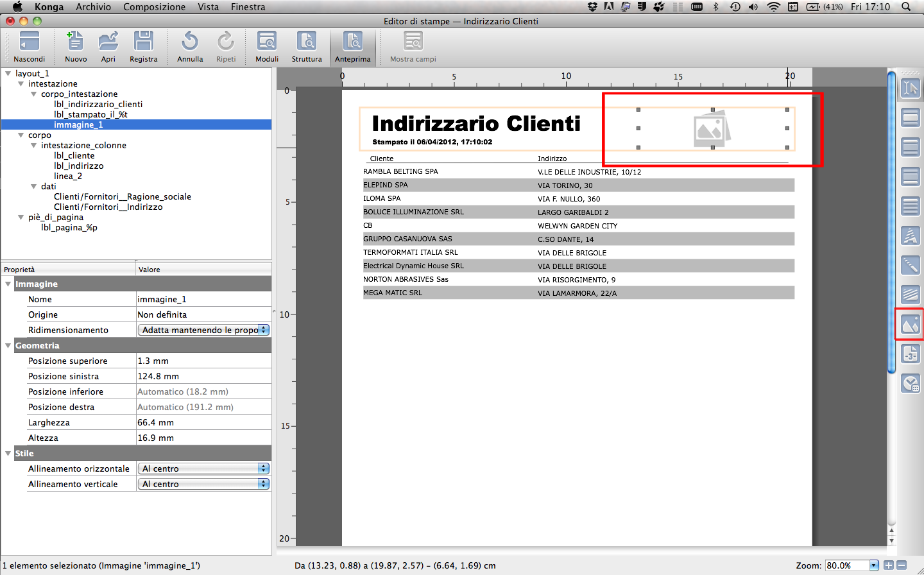Switch to Struttura view
Viewport: 924px width, 575px height.
pyautogui.click(x=307, y=46)
